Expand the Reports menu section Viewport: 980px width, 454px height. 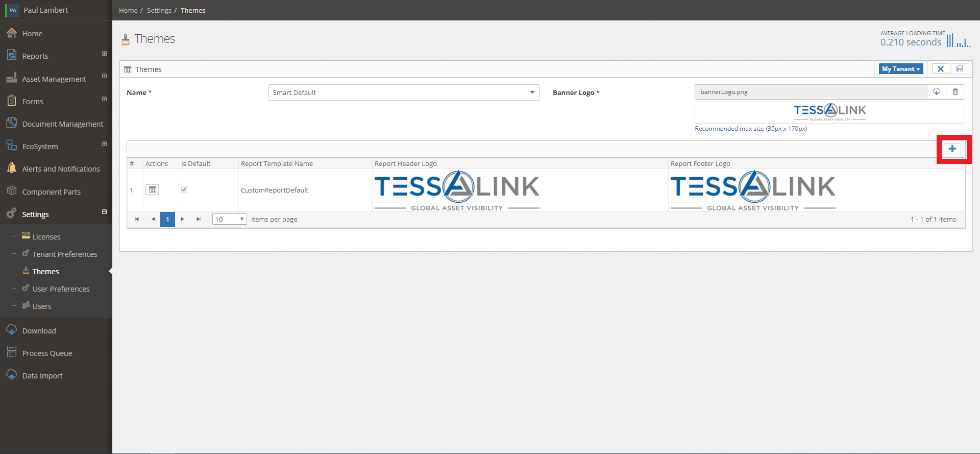pos(104,54)
